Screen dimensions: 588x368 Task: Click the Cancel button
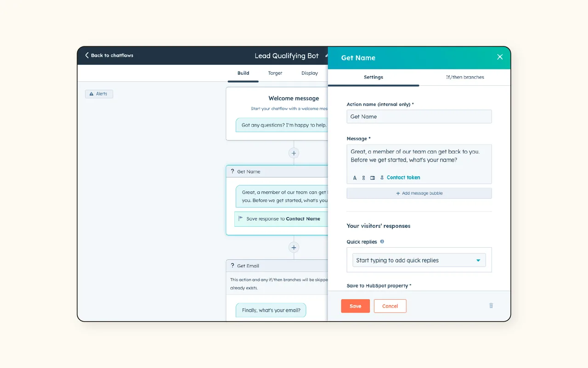390,306
